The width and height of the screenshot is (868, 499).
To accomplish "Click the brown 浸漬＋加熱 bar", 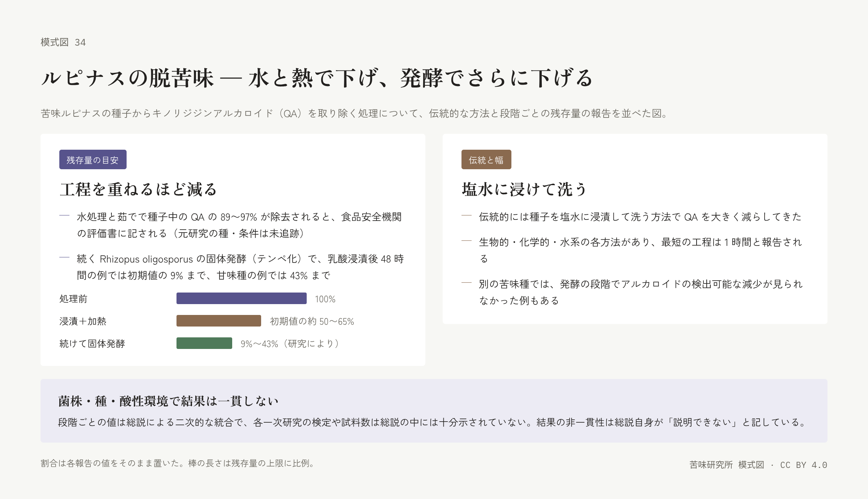I will pyautogui.click(x=219, y=321).
